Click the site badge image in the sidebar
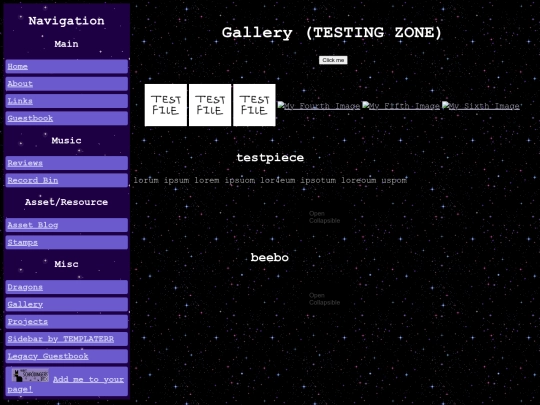 pyautogui.click(x=30, y=375)
